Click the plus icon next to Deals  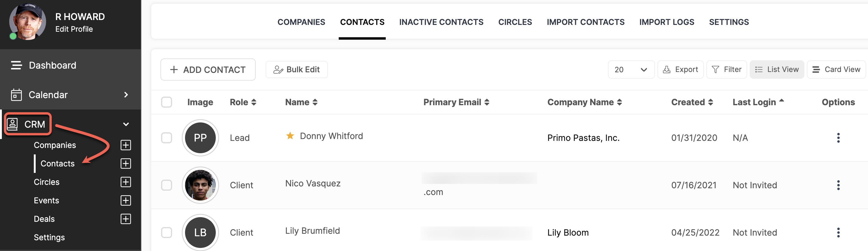click(126, 219)
